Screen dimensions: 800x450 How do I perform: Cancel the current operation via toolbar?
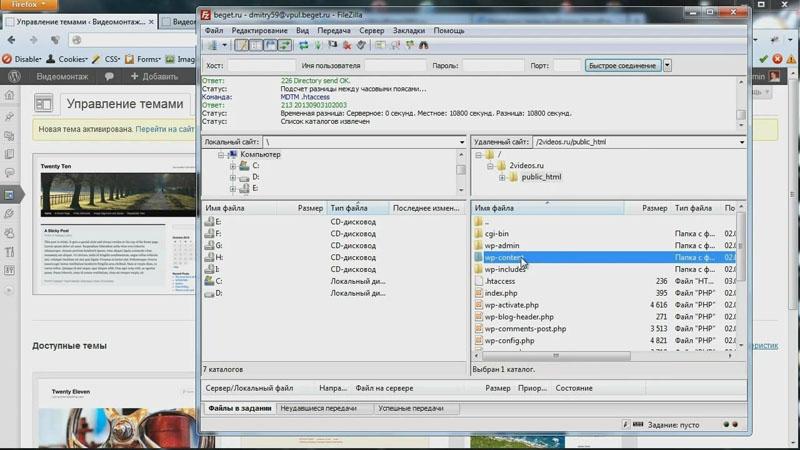click(333, 45)
